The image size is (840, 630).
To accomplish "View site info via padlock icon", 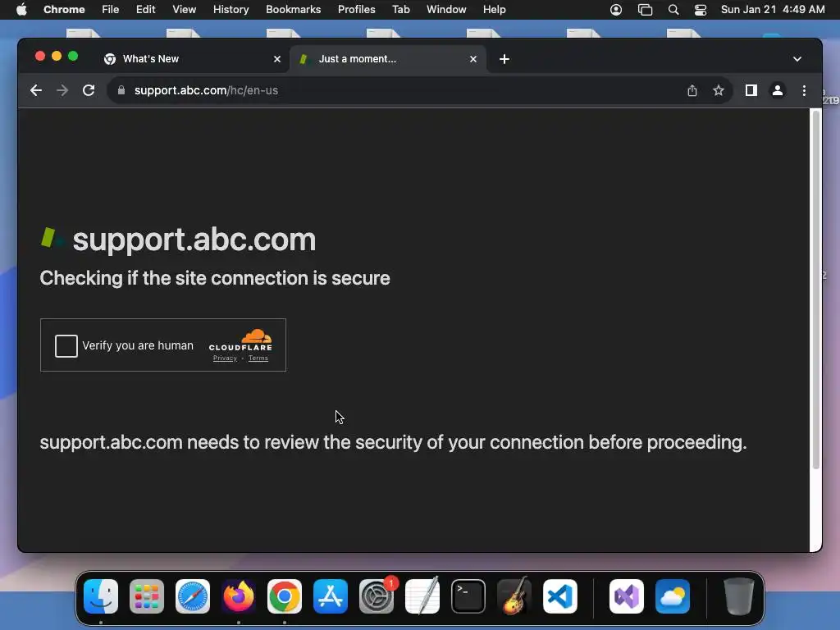I will click(x=121, y=90).
